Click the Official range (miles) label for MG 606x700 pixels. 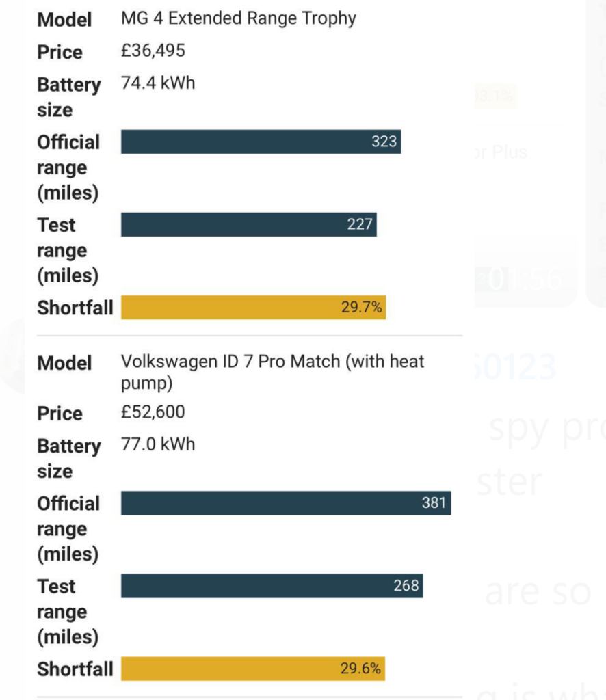tap(68, 167)
